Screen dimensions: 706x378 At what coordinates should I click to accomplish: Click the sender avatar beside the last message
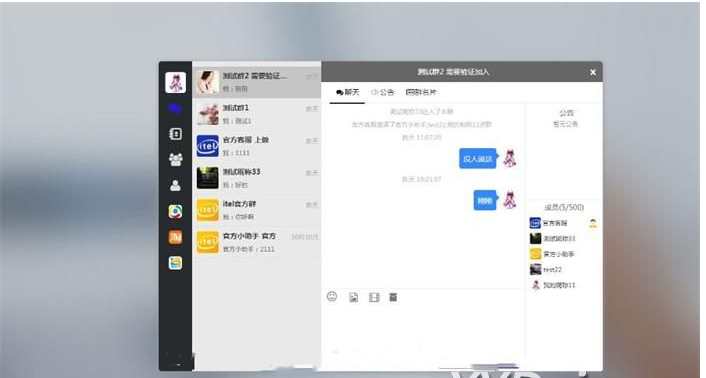coord(510,200)
